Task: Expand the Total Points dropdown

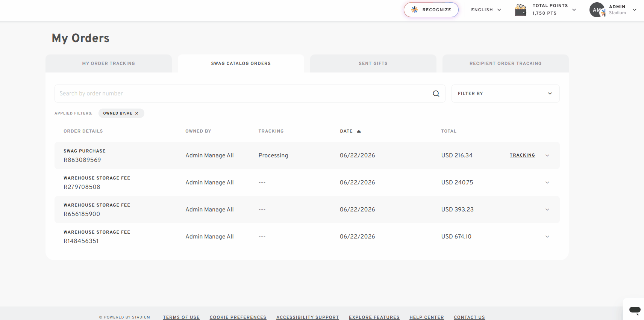Action: [574, 10]
